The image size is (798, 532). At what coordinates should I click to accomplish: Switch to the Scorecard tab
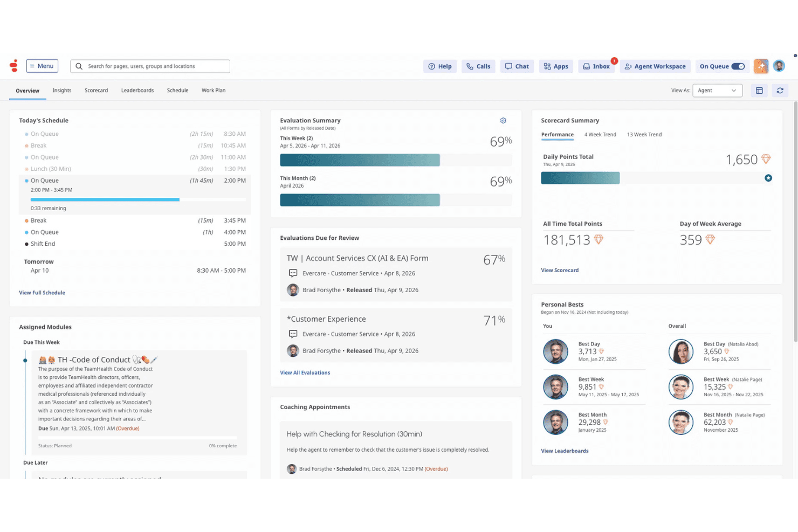[97, 91]
